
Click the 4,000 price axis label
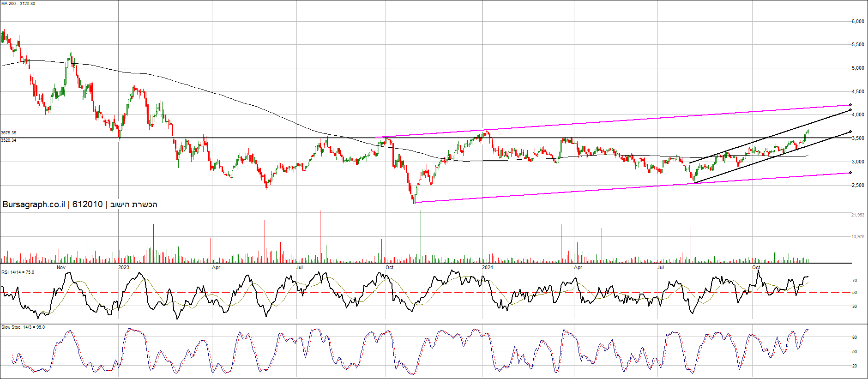pos(858,115)
